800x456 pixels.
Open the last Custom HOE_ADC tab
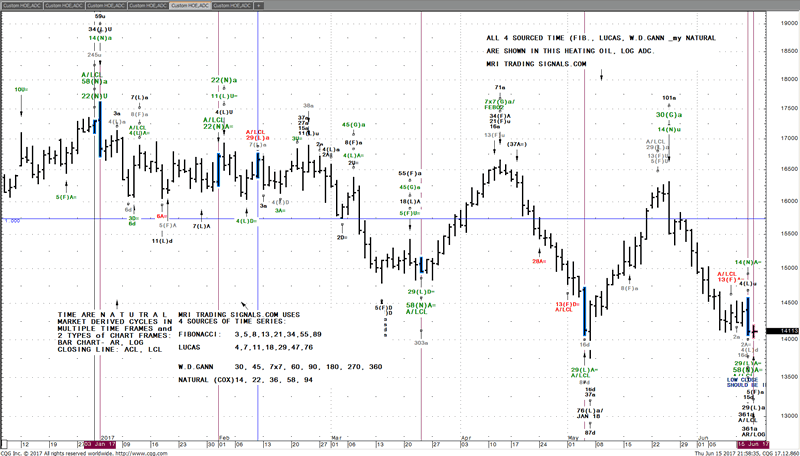[232, 5]
